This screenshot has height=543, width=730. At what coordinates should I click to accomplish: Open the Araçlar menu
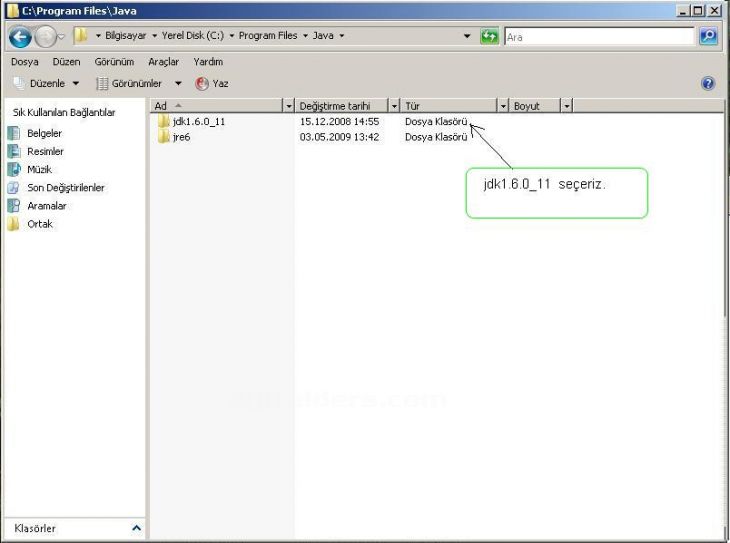(x=163, y=62)
